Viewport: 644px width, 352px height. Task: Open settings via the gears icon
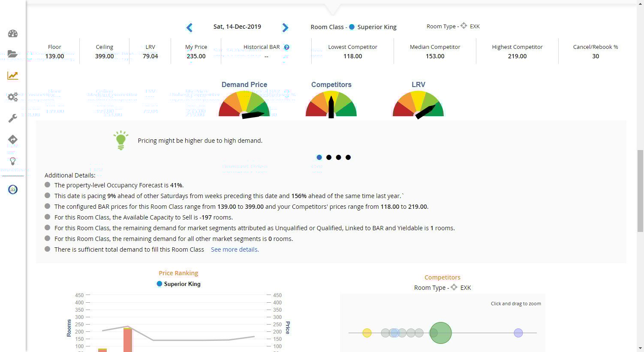point(12,97)
